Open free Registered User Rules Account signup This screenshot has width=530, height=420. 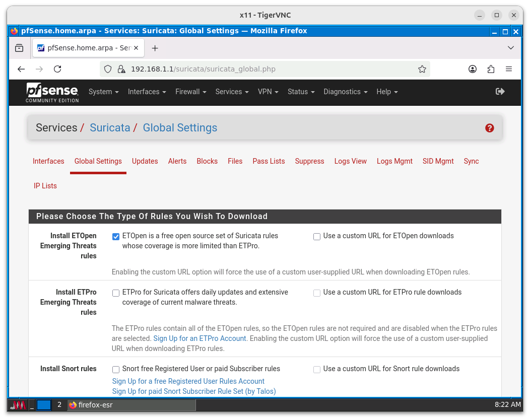point(188,381)
